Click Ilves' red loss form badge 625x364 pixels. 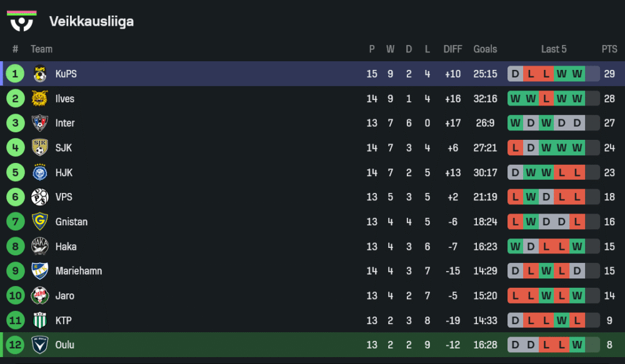[546, 99]
